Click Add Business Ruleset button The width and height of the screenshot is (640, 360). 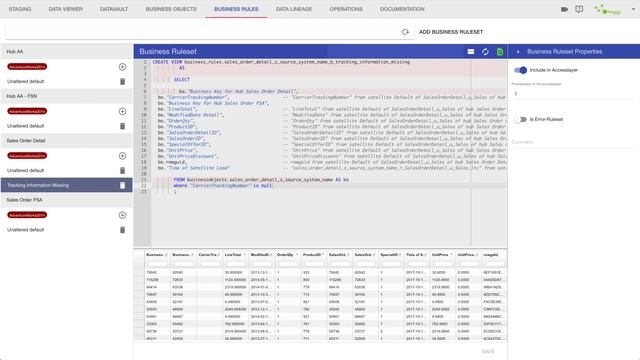451,32
